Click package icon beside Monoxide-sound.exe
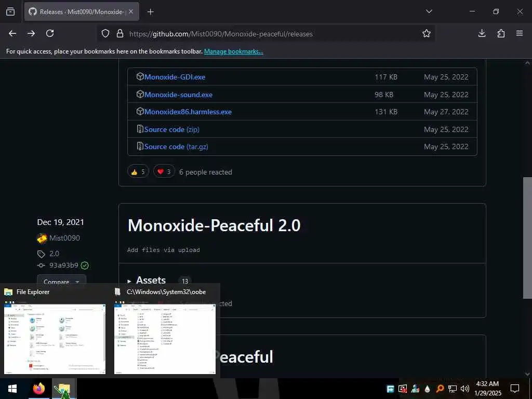Screen dimensions: 532x399 click(140, 95)
